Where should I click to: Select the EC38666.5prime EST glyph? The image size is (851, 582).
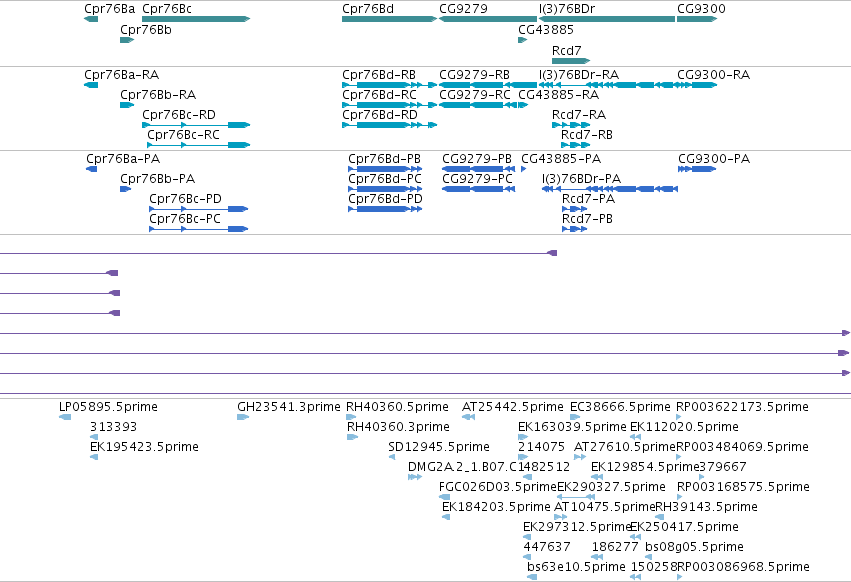click(575, 417)
